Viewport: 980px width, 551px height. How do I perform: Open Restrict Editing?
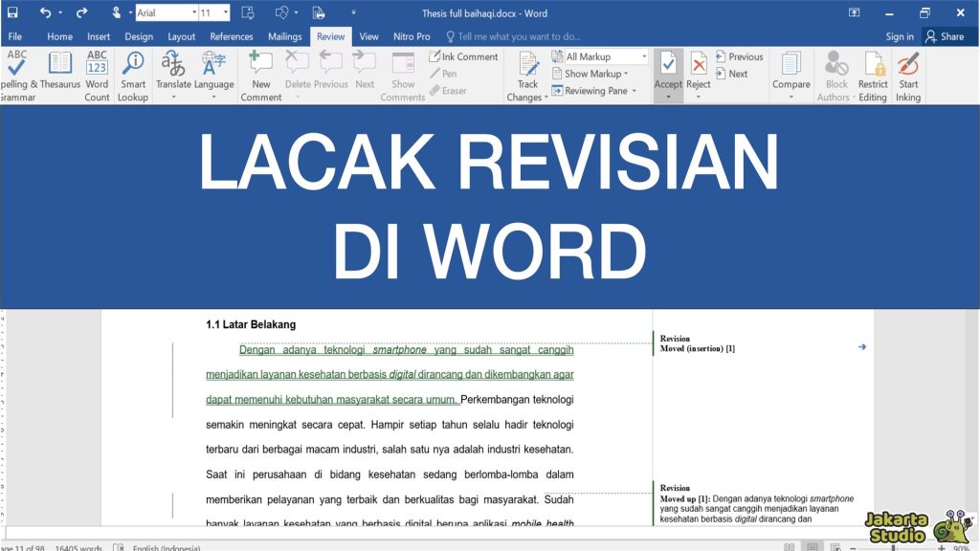[873, 76]
